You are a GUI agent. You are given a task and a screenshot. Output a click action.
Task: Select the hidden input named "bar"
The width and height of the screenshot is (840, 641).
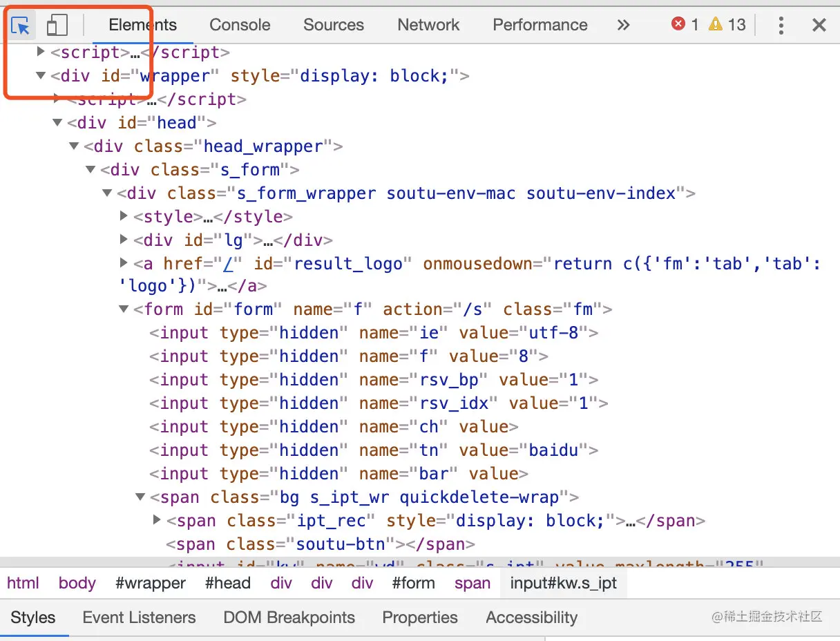click(338, 474)
